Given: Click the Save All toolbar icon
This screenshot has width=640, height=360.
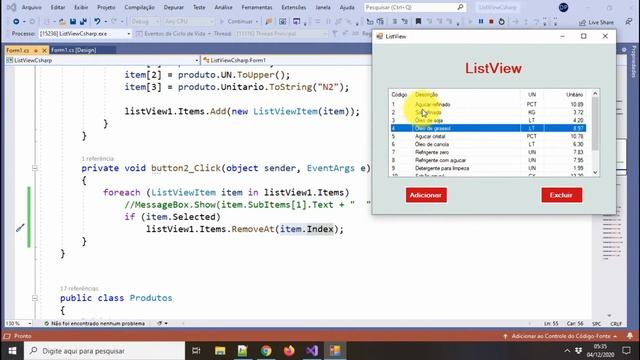Looking at the screenshot, I should click(83, 21).
